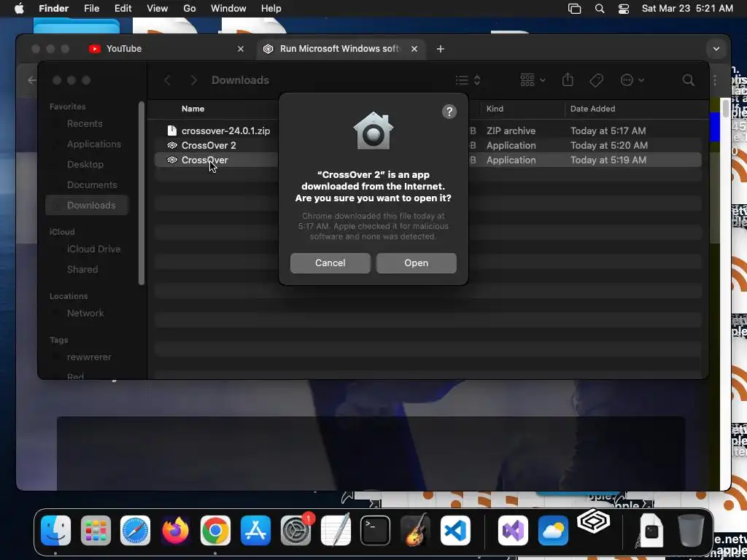Open the Trash from the Dock
The image size is (747, 560).
(691, 530)
